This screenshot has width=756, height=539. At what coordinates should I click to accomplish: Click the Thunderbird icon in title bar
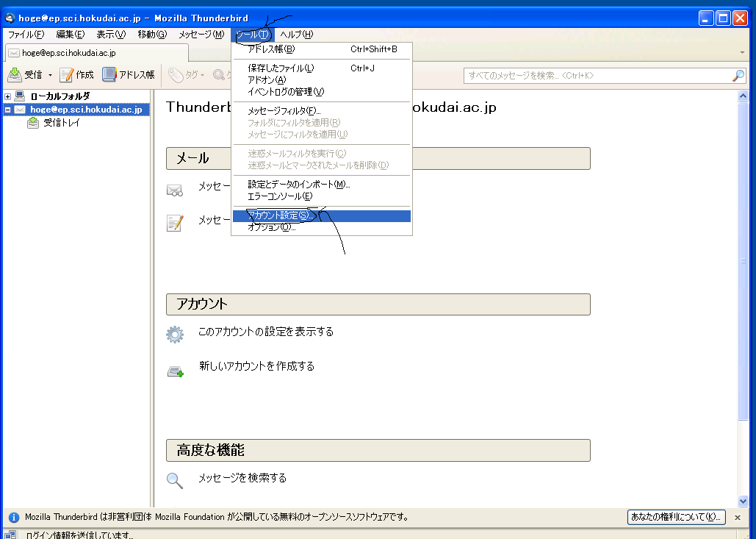click(x=10, y=18)
